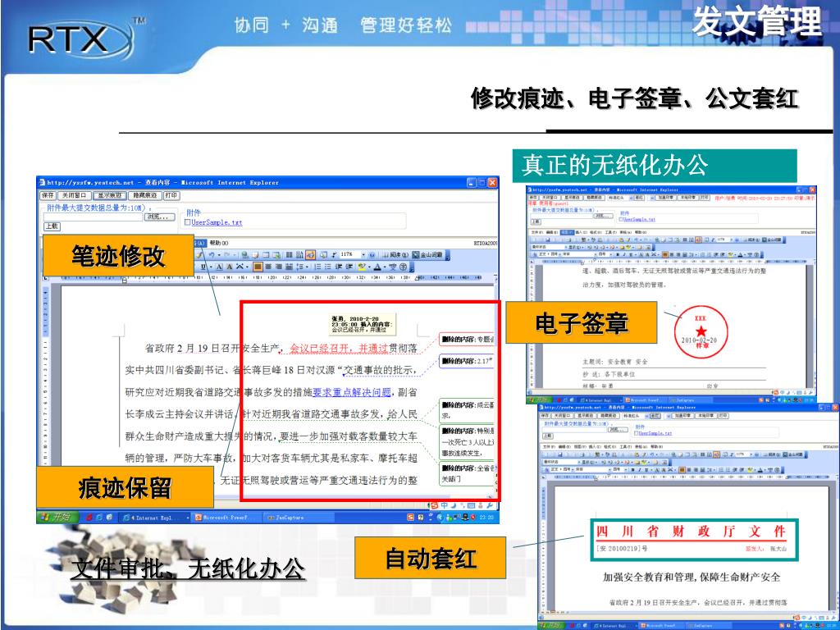Image resolution: width=840 pixels, height=630 pixels.
Task: Click the Enclosed Character circle icon
Action: [x=404, y=267]
